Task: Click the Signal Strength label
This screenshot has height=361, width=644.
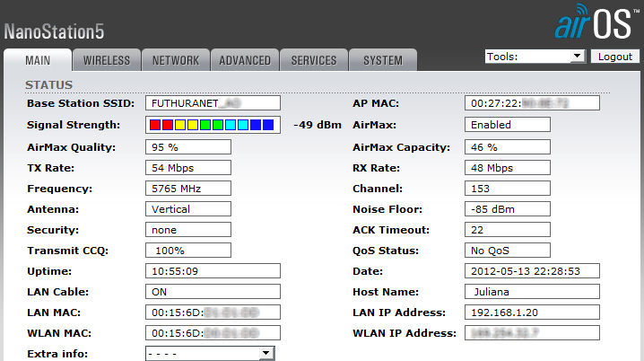Action: [74, 125]
